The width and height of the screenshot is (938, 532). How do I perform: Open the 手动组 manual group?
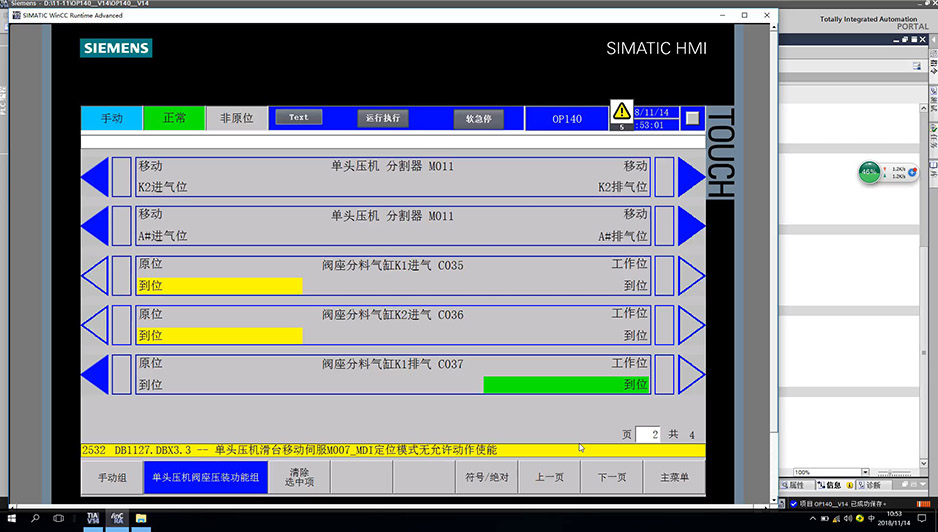[x=112, y=478]
